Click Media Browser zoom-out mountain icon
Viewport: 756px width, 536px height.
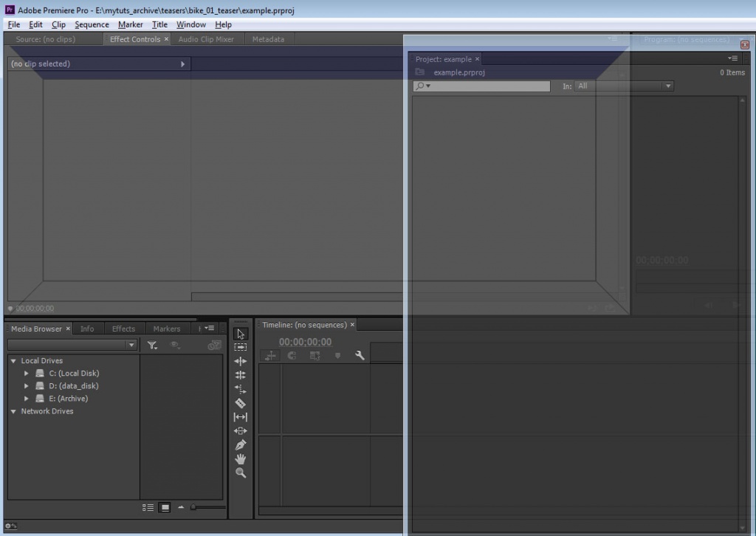181,507
